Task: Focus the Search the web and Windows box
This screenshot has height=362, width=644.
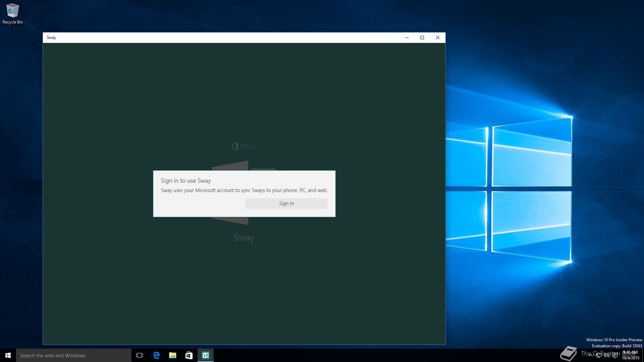Action: pyautogui.click(x=74, y=355)
